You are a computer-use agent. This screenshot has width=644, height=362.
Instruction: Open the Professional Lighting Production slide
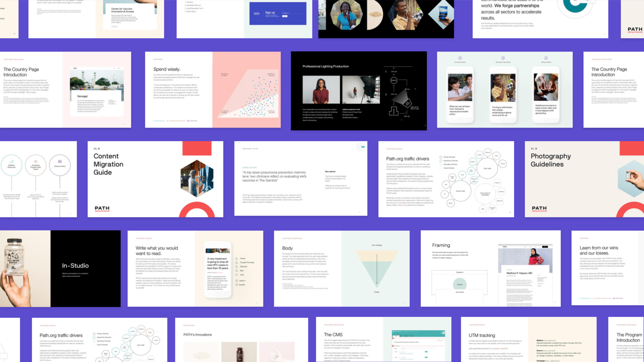(359, 91)
